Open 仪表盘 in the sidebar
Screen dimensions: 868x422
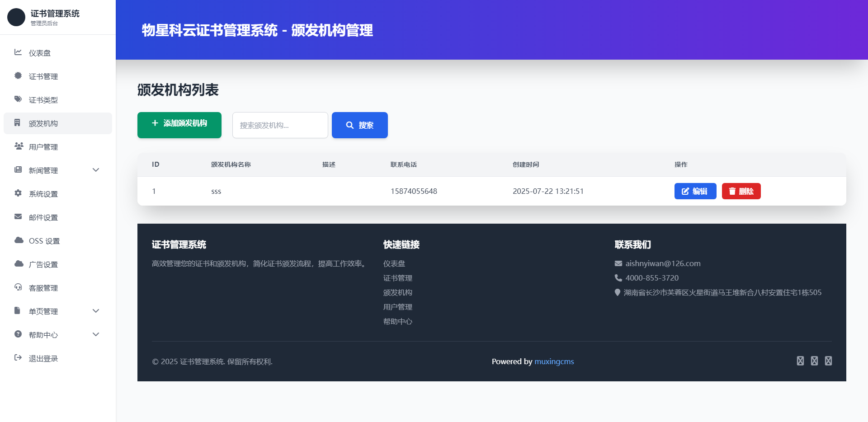point(58,53)
